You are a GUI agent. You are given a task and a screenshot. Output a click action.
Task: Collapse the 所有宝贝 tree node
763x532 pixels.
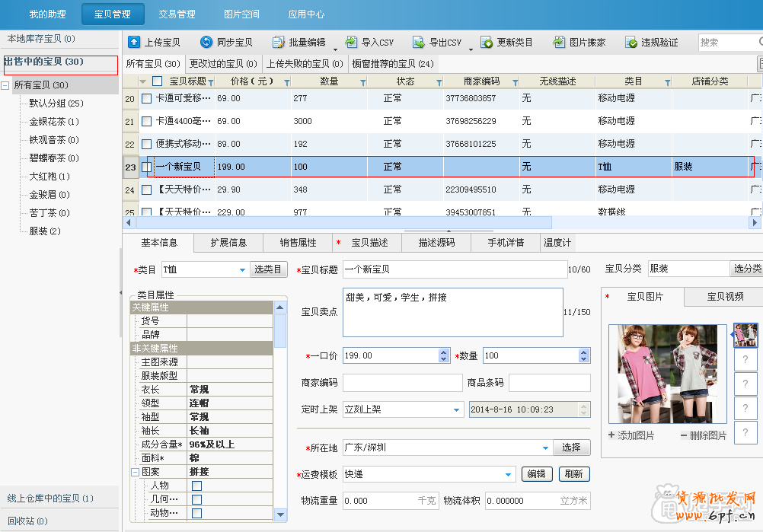click(6, 86)
